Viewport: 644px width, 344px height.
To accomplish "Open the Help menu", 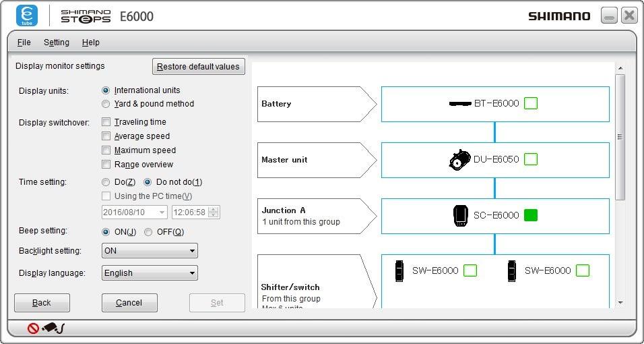I will 91,42.
